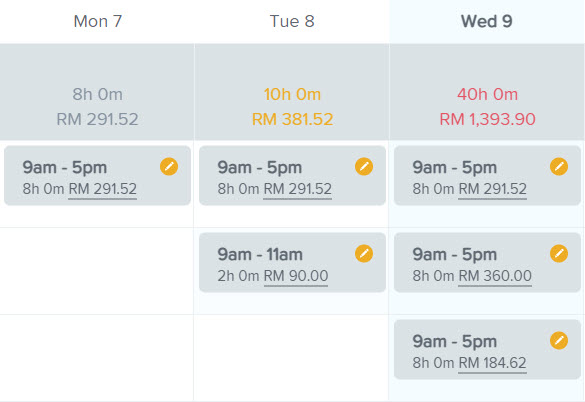Image resolution: width=585 pixels, height=402 pixels.
Task: Open the RM 90.00 cost link
Action: pyautogui.click(x=296, y=276)
